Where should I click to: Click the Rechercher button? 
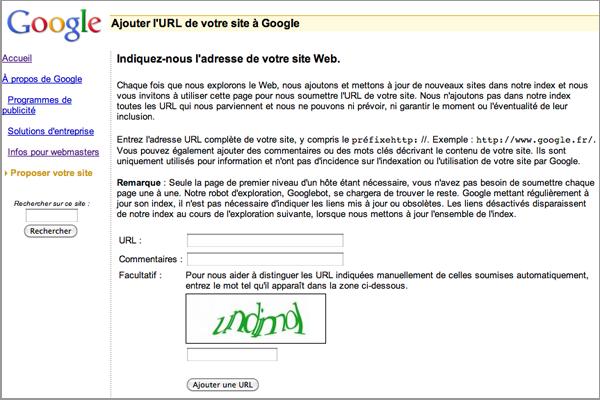[x=51, y=231]
